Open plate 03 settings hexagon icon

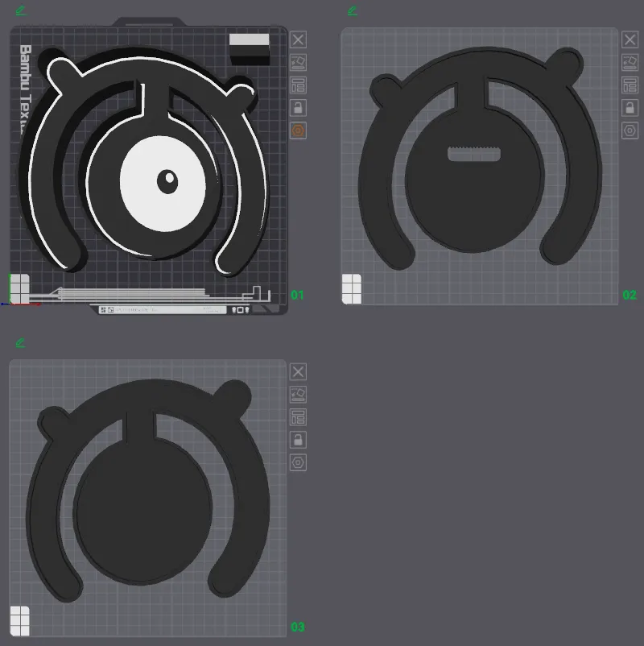[298, 462]
